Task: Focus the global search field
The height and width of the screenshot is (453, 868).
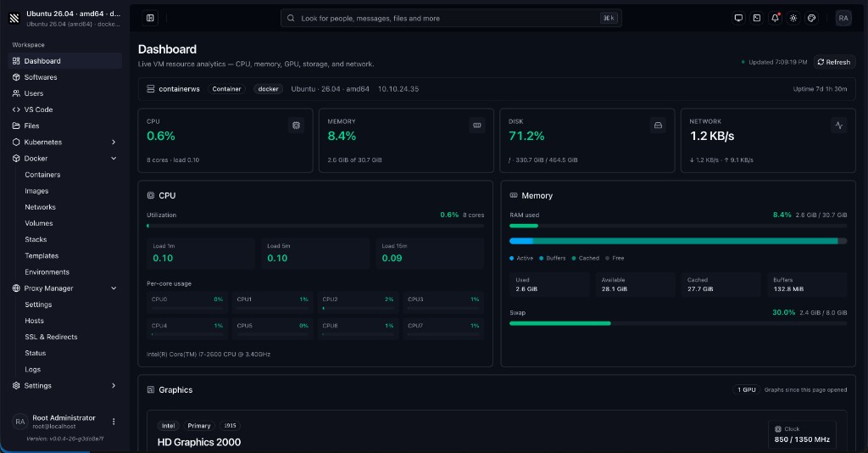Action: (451, 19)
